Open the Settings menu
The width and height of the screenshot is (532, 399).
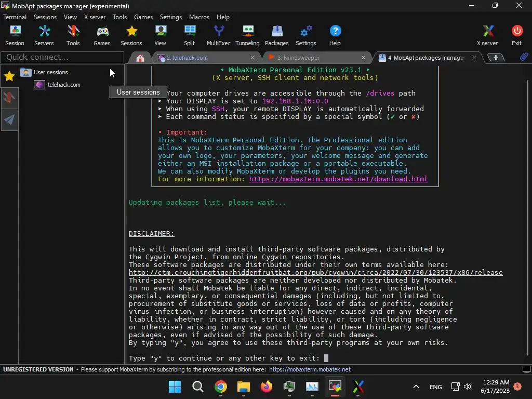[x=170, y=17]
